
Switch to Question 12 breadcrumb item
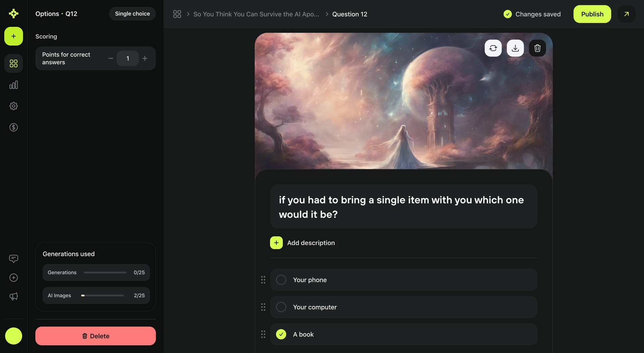(350, 14)
